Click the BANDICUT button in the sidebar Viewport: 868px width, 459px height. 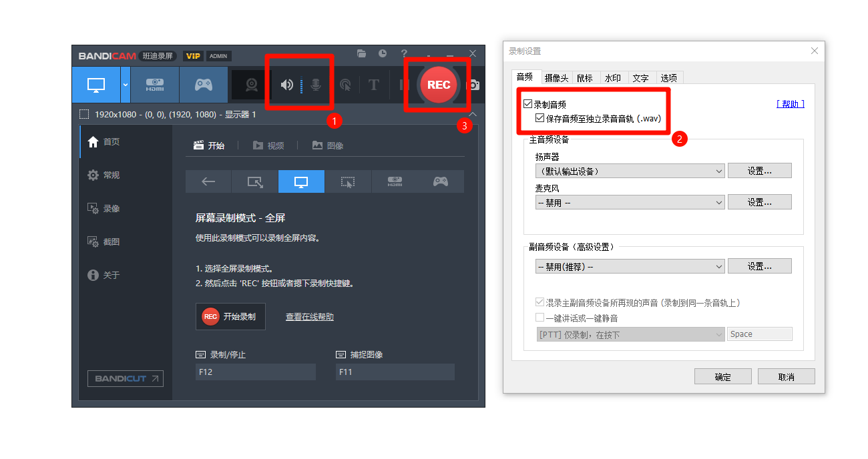[x=126, y=378]
